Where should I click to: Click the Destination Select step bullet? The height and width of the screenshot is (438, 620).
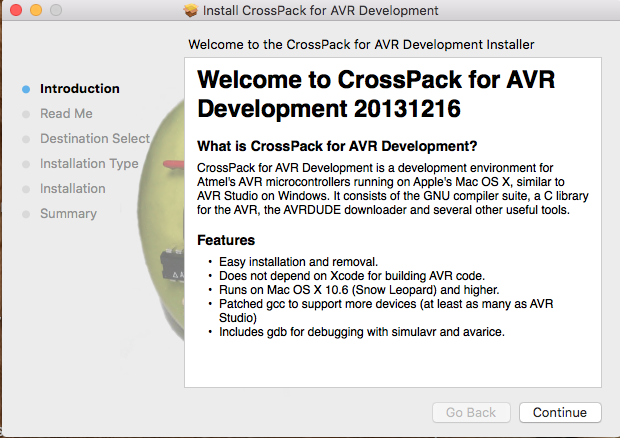[26, 139]
